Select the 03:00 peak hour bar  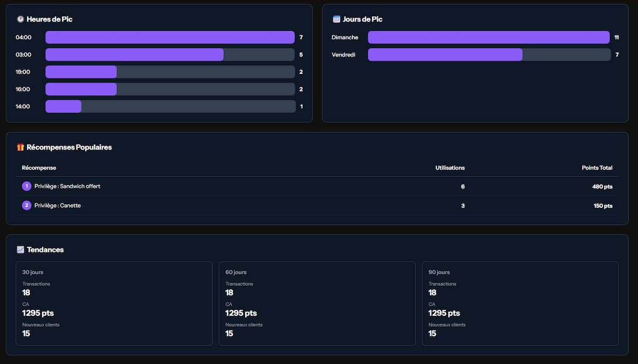[x=170, y=55]
